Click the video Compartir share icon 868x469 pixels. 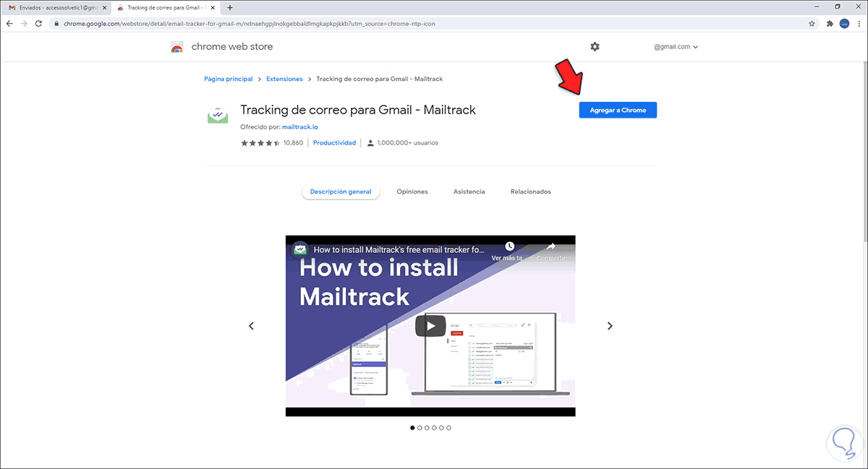pyautogui.click(x=550, y=247)
